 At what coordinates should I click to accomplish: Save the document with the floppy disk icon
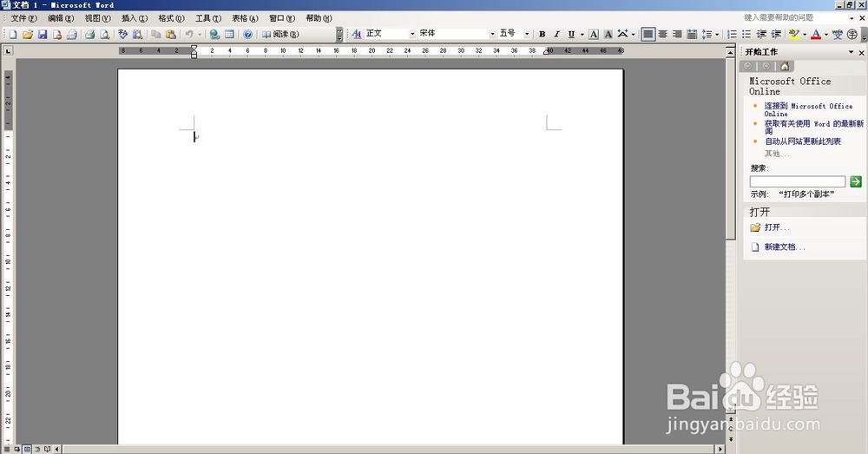[x=42, y=35]
